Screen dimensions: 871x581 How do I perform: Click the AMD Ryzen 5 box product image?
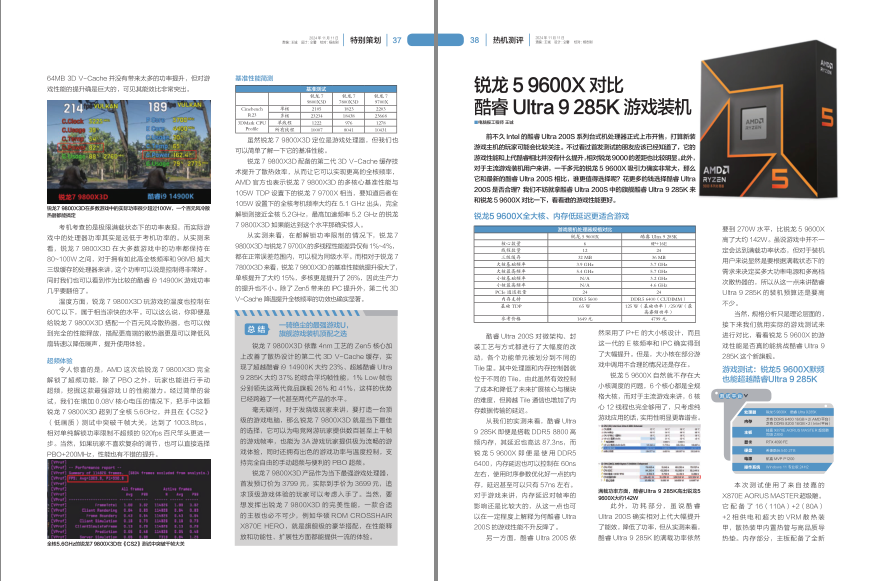(x=769, y=120)
